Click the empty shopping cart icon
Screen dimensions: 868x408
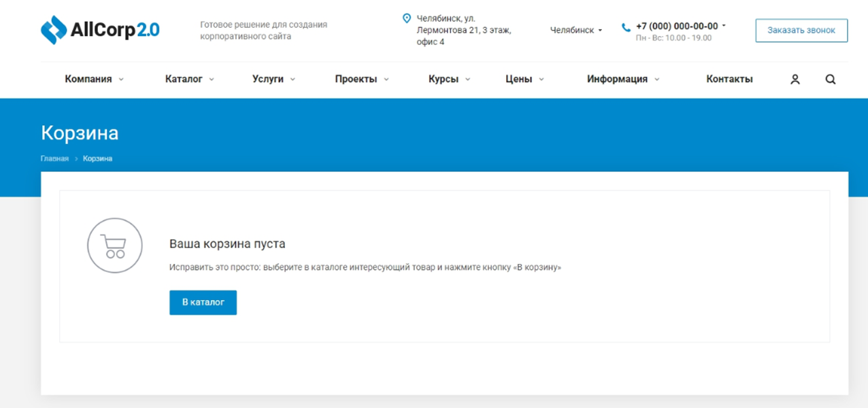click(x=114, y=245)
